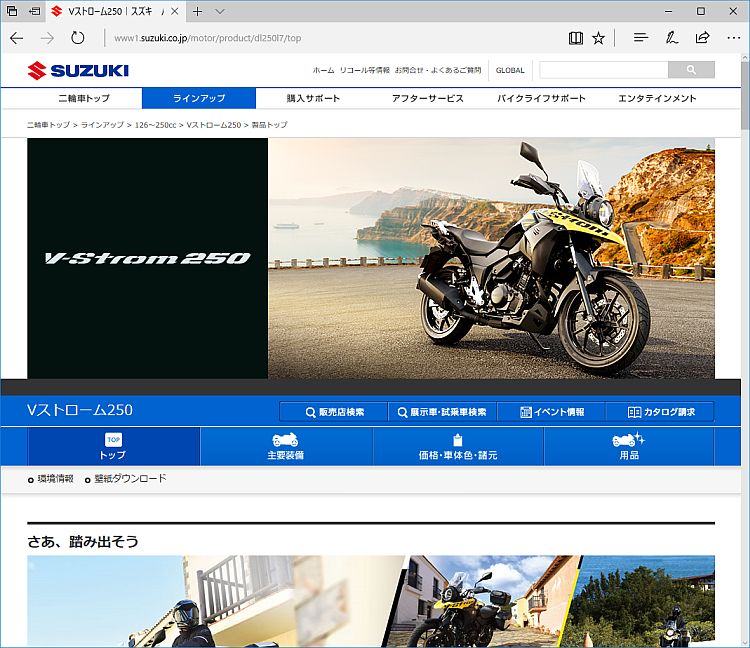Open the browser more options menu

pos(734,38)
